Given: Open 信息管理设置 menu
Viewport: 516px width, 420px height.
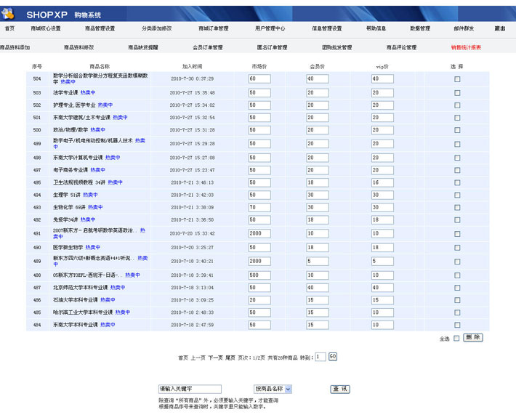Looking at the screenshot, I should tap(327, 28).
